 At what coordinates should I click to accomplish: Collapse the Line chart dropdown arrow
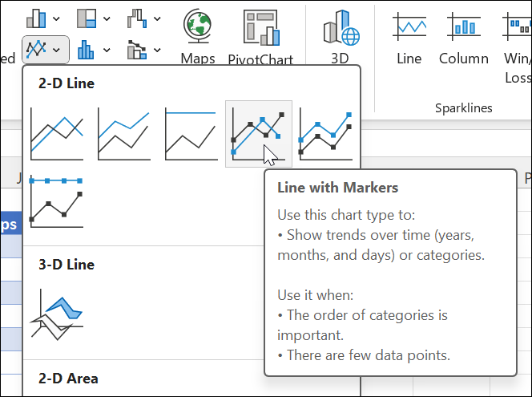[x=56, y=51]
